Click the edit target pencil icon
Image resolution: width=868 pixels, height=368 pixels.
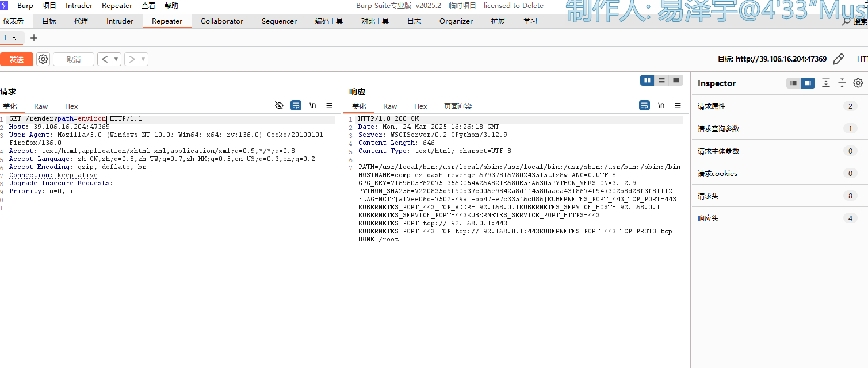(x=839, y=59)
